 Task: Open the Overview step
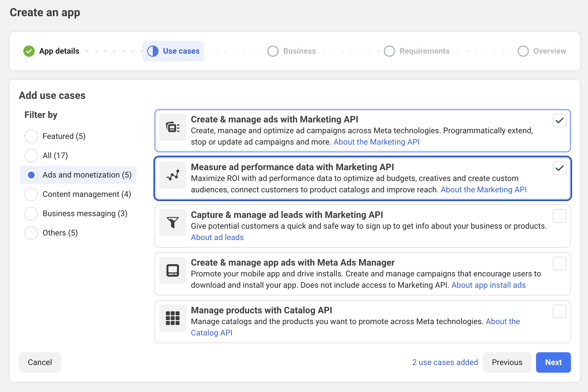pyautogui.click(x=542, y=51)
